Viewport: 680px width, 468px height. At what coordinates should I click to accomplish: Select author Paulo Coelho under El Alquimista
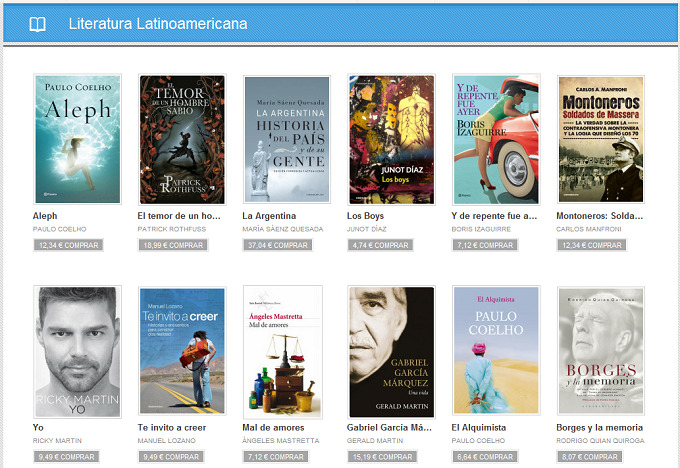[478, 441]
